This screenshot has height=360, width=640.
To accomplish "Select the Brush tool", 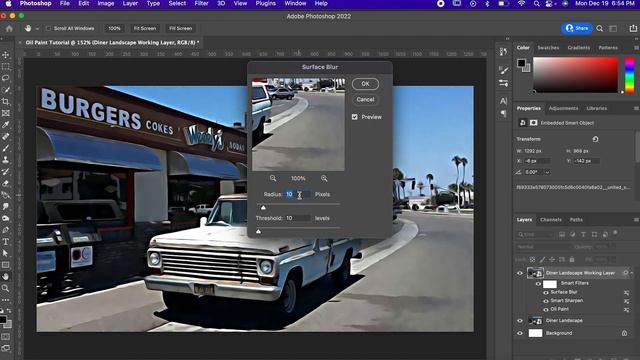I will 6,148.
